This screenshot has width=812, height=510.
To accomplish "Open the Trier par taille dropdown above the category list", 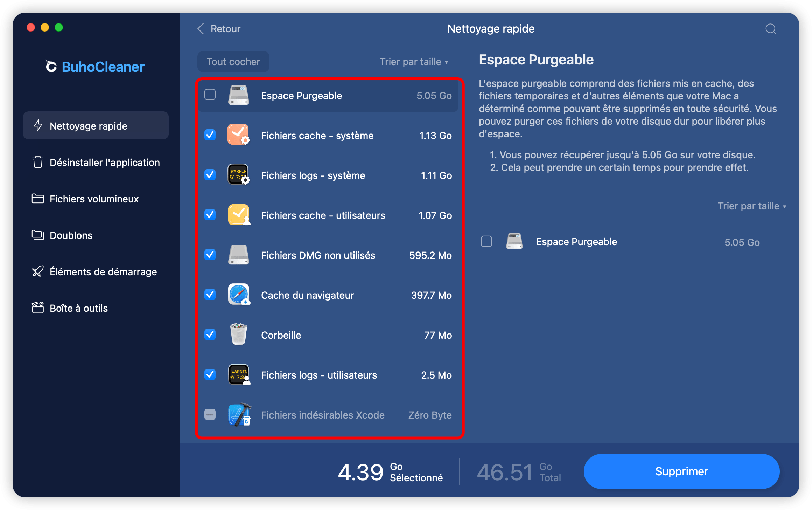I will tap(414, 62).
